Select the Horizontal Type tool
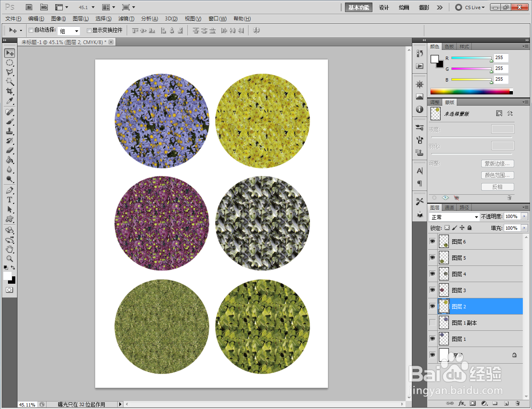Screen dimensions: 532x409 [x=10, y=200]
